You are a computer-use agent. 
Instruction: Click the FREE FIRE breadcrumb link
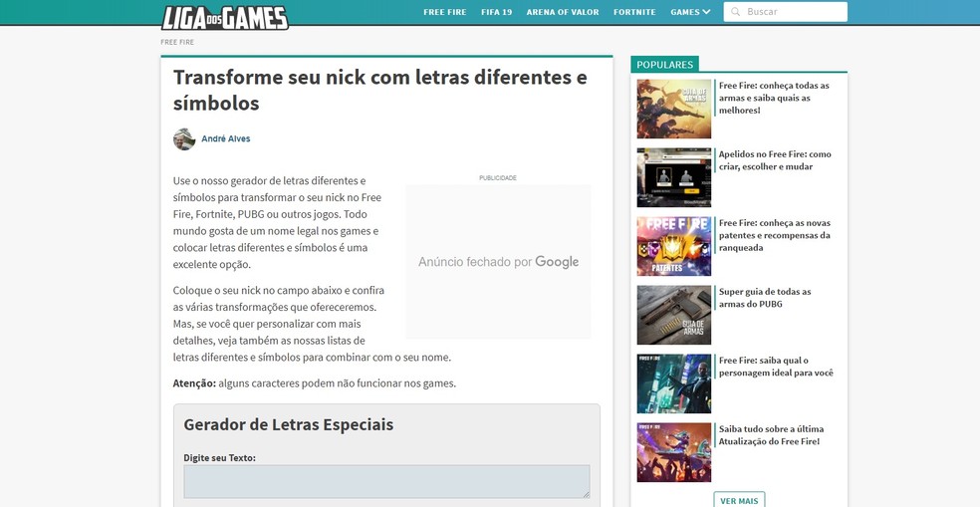click(177, 42)
